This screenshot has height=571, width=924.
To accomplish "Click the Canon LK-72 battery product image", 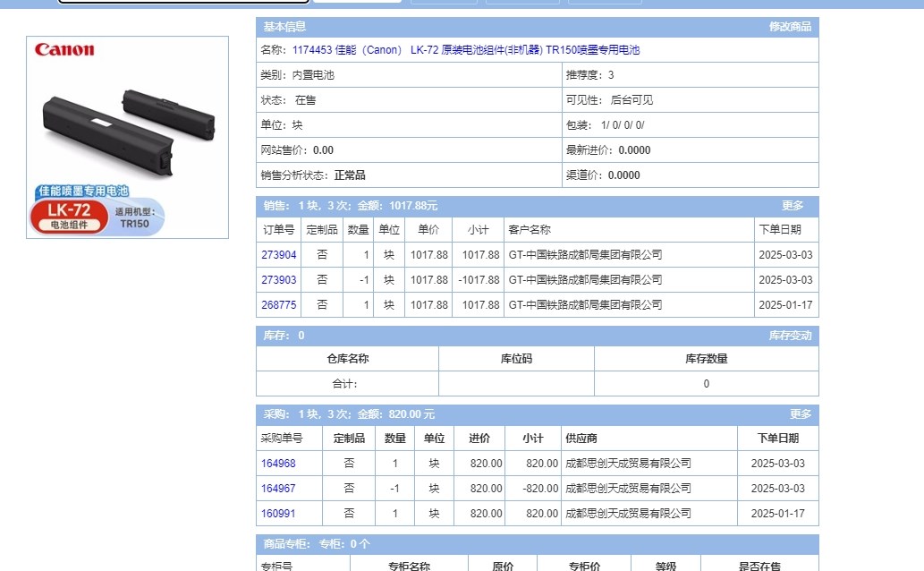I will 127,138.
